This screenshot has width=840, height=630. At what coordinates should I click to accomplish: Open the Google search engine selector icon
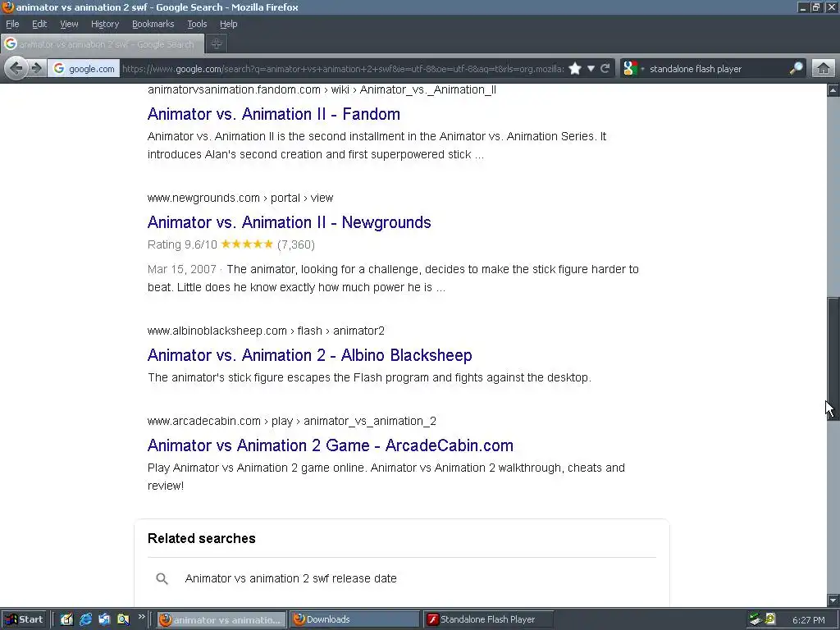click(x=631, y=69)
